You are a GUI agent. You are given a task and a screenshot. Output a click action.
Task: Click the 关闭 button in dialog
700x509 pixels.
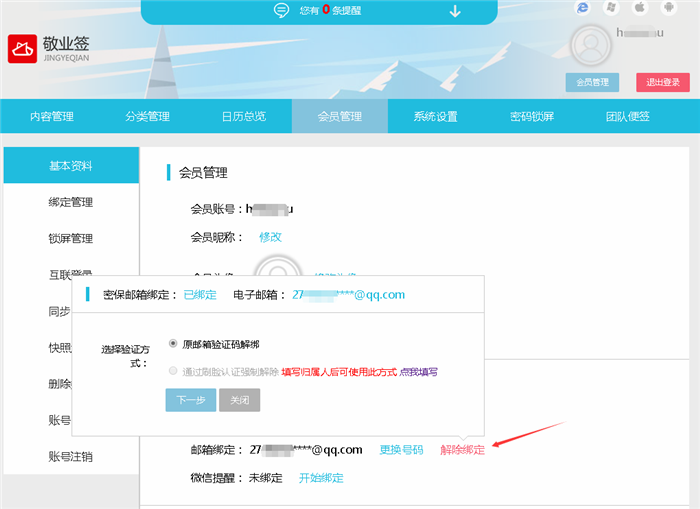[239, 400]
